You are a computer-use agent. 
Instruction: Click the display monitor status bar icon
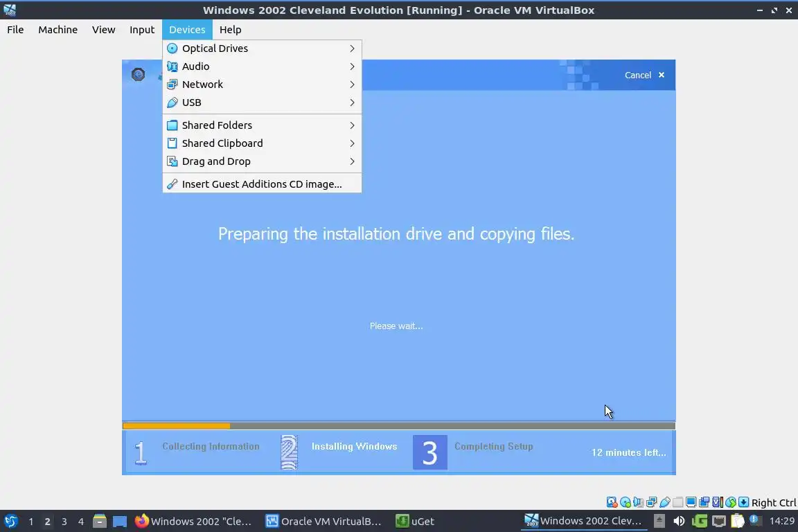point(691,502)
